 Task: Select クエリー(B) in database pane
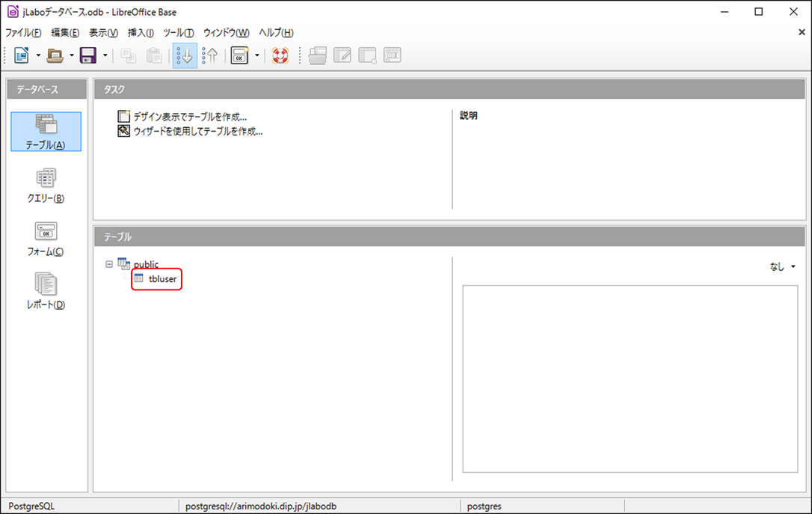point(46,185)
